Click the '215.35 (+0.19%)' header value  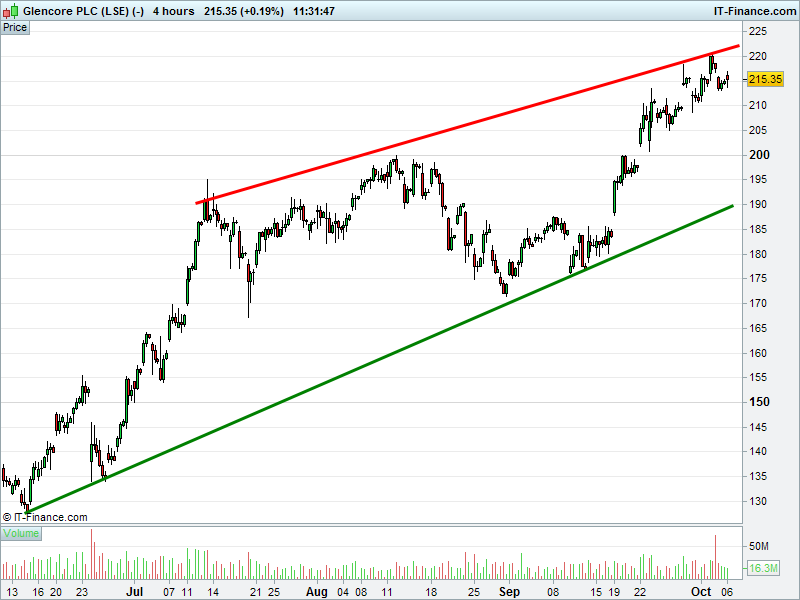click(x=244, y=11)
